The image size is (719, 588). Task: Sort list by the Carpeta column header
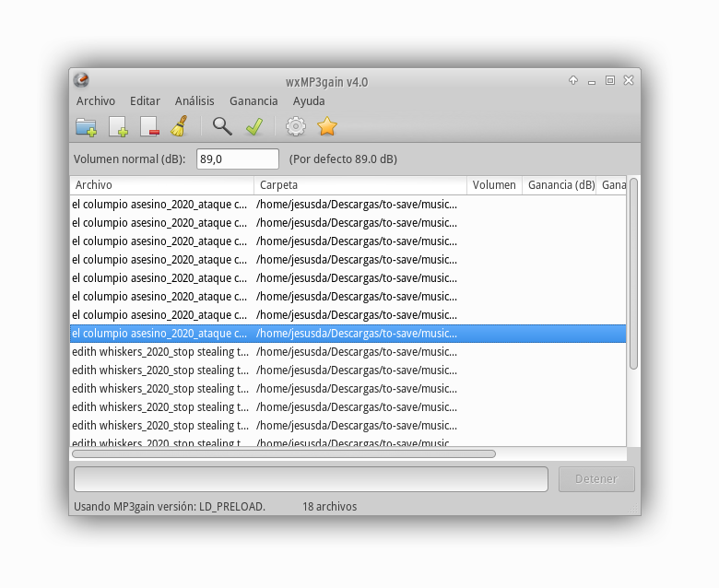[x=359, y=185]
